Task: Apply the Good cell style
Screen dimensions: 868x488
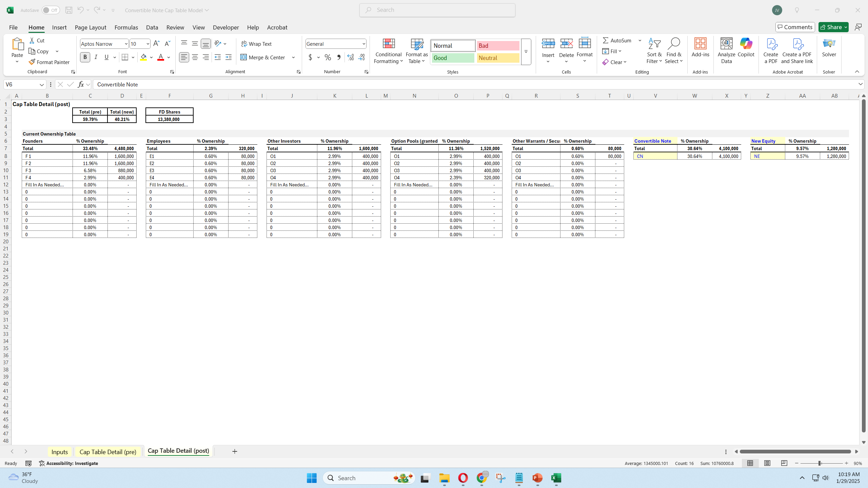Action: coord(453,58)
